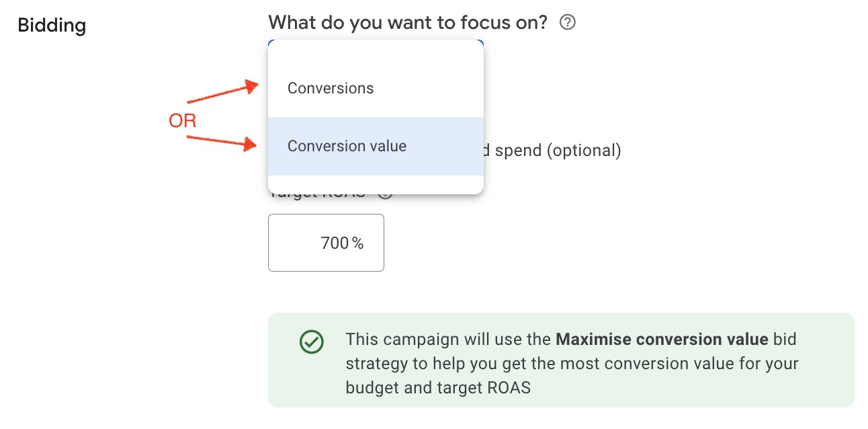The image size is (868, 429).
Task: Select Conversion value from the dropdown
Action: 347,146
